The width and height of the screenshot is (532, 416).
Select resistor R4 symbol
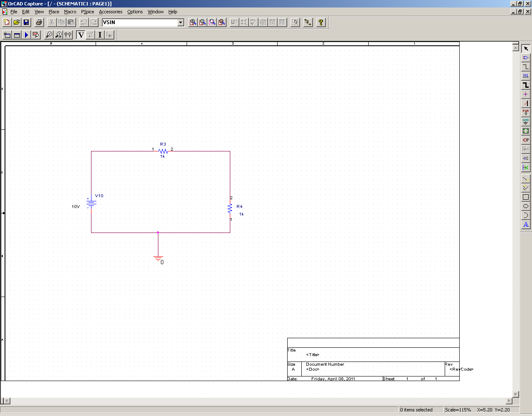[x=230, y=208]
